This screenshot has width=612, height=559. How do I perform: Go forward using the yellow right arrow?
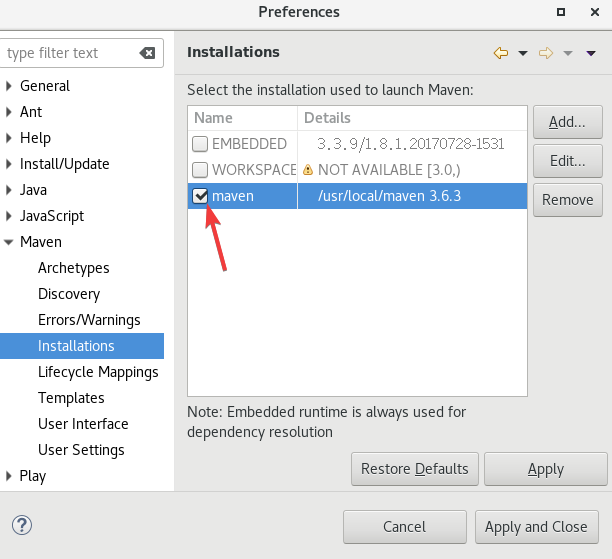(x=546, y=53)
